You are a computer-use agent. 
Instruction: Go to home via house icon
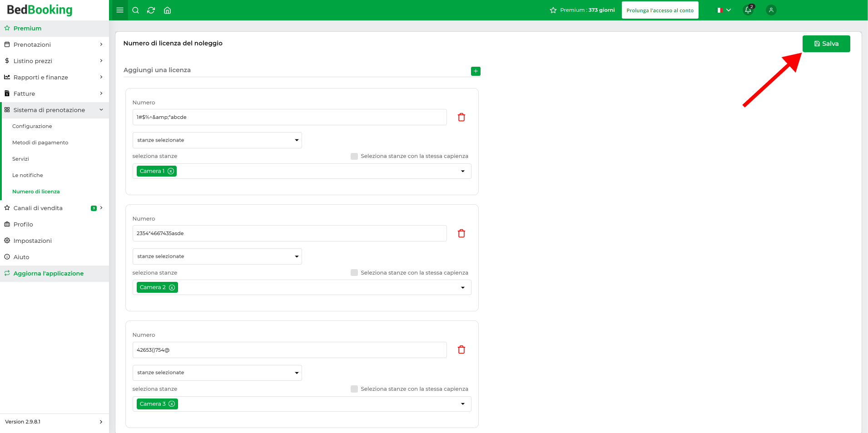tap(167, 10)
